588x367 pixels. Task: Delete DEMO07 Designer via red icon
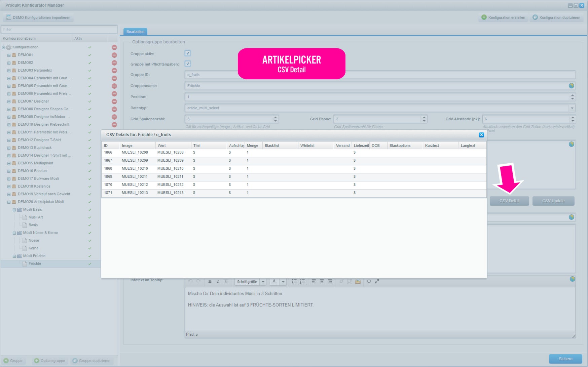(114, 101)
